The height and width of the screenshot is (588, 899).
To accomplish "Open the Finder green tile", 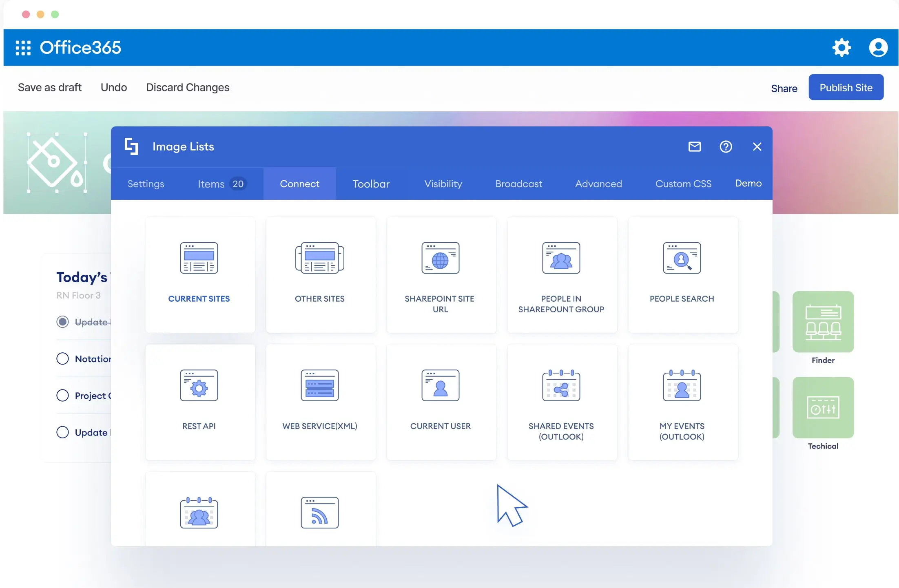I will pos(823,322).
